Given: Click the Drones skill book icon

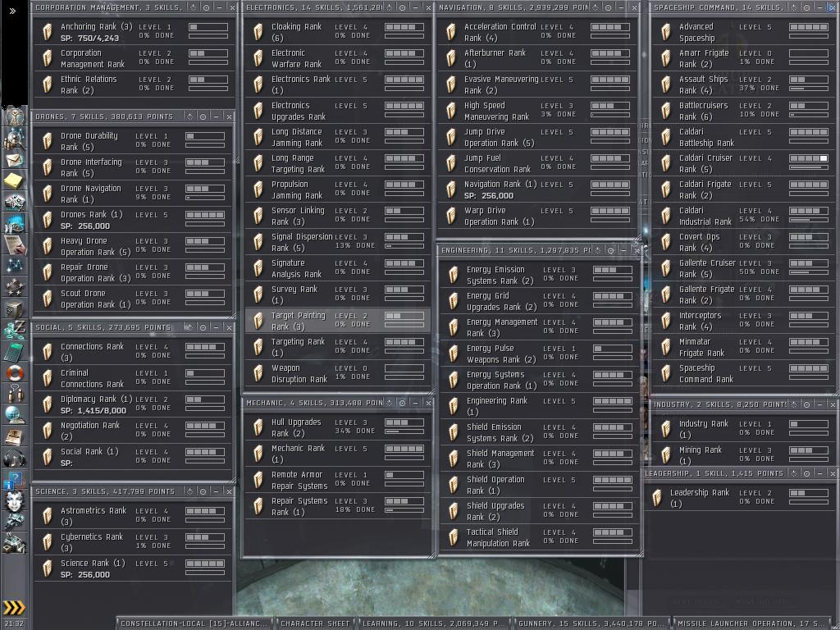Looking at the screenshot, I should coord(48,220).
